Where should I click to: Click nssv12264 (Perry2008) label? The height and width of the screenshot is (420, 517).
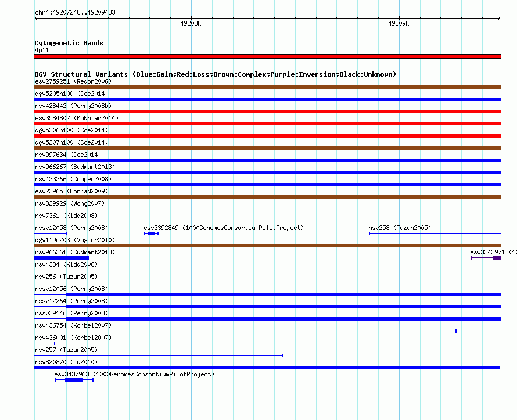(71, 301)
